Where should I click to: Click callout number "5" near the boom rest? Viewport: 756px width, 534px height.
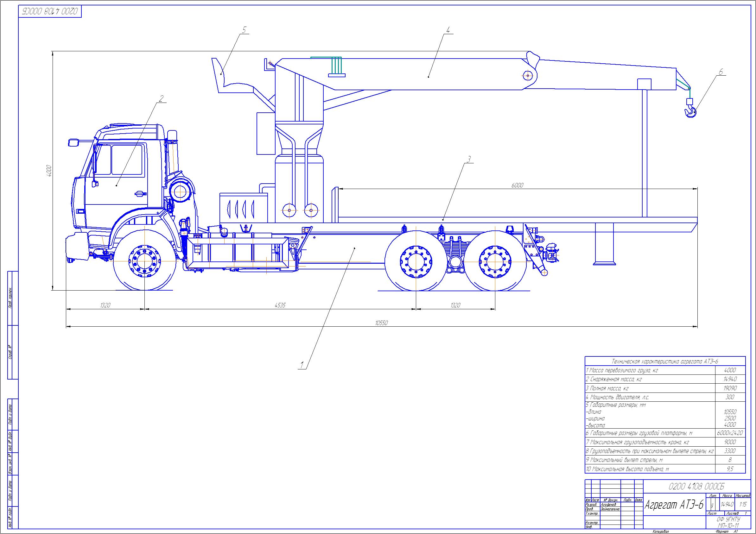[x=244, y=30]
